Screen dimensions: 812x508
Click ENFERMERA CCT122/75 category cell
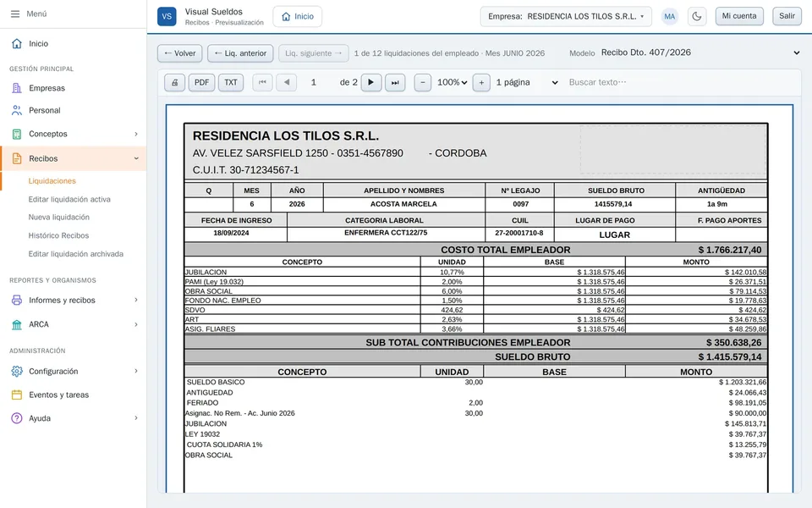coord(386,234)
